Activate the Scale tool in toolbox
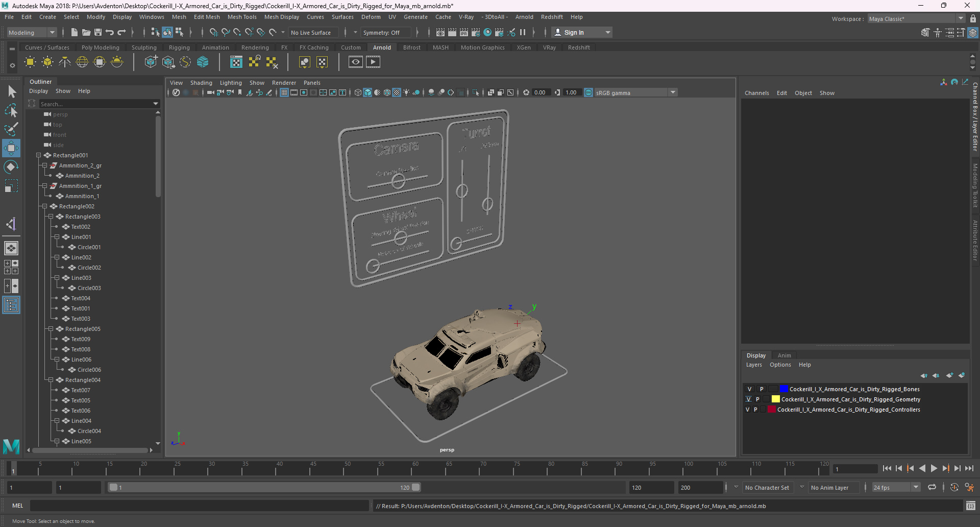 (x=11, y=186)
